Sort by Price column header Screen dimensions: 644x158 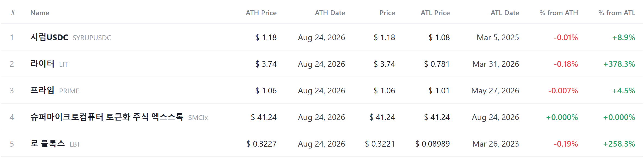[x=387, y=13]
